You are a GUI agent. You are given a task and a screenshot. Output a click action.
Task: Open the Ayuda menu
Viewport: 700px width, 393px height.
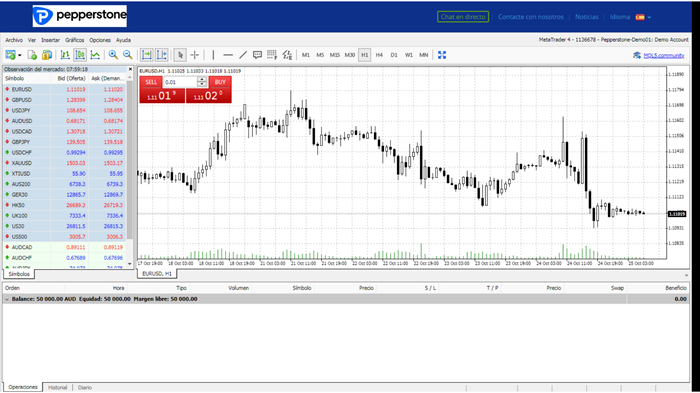click(x=123, y=40)
